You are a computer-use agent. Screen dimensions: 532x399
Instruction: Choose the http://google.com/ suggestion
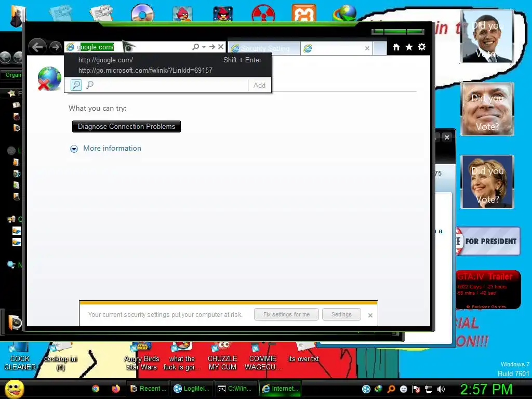[x=168, y=60]
